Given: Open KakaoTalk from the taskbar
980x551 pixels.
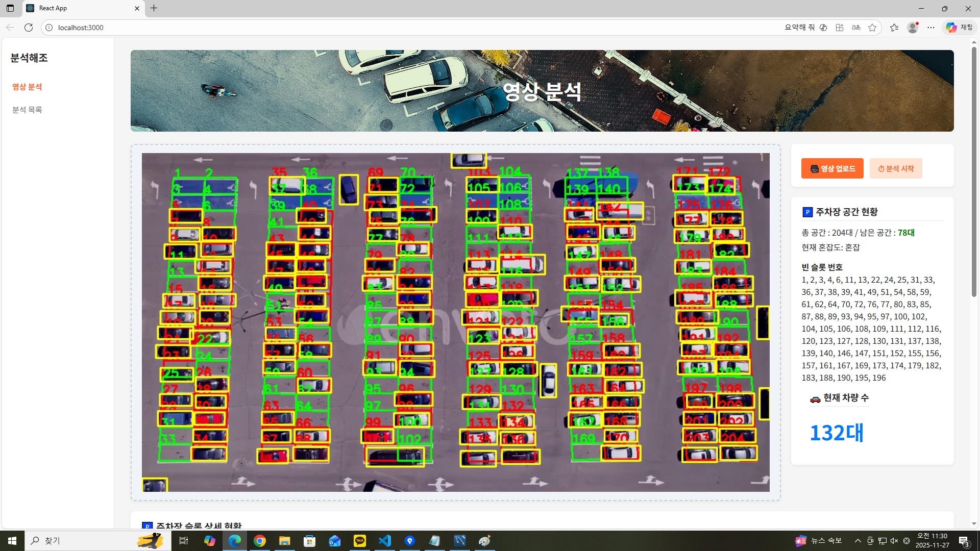Looking at the screenshot, I should coord(360,541).
